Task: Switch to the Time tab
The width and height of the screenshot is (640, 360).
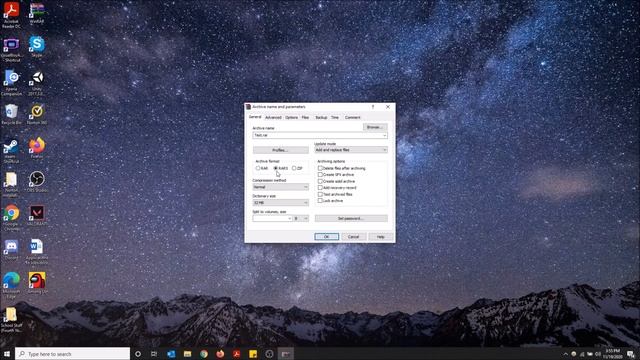Action: tap(335, 118)
